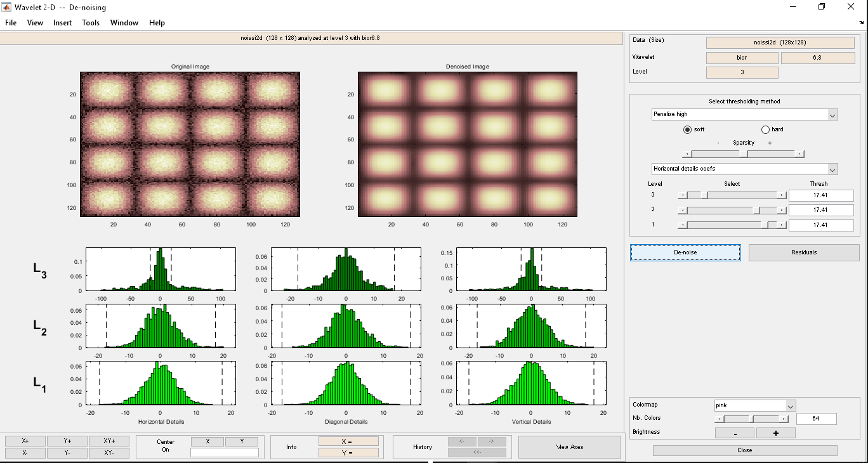This screenshot has height=463, width=868.
Task: Click right arrow of Sparsity slider
Action: 799,153
